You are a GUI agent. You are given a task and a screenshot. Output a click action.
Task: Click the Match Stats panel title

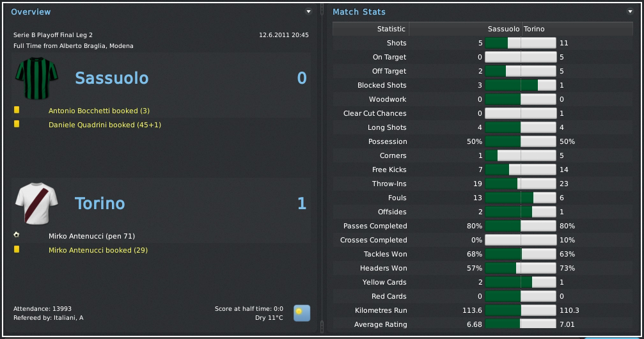coord(359,12)
